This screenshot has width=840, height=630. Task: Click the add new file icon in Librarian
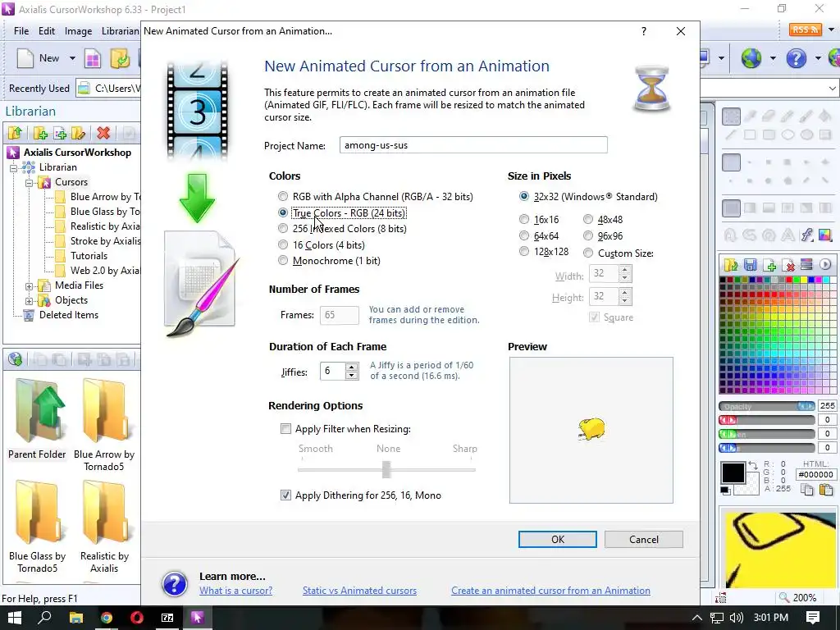coord(59,132)
